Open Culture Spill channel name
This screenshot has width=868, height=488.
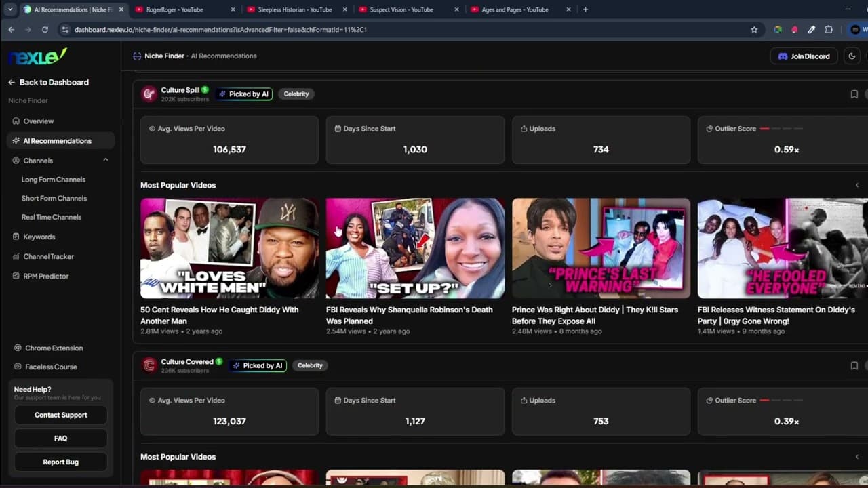click(x=180, y=90)
